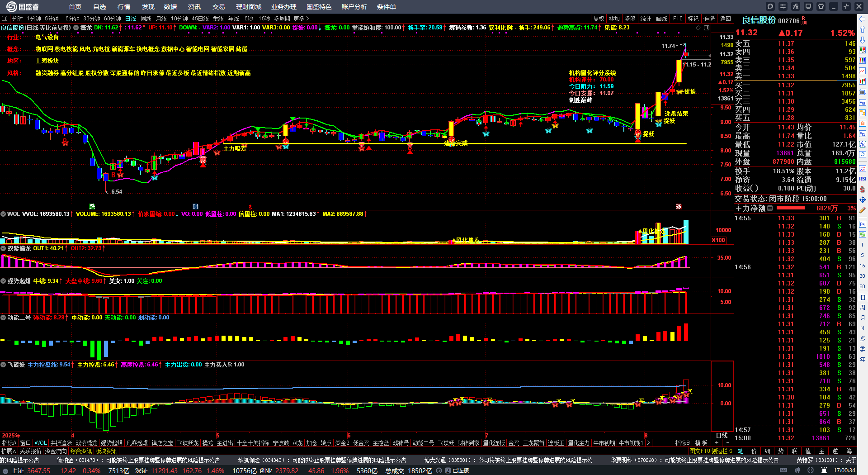Open the 行情 menu
Viewport: 868px width, 475px height.
(x=124, y=7)
